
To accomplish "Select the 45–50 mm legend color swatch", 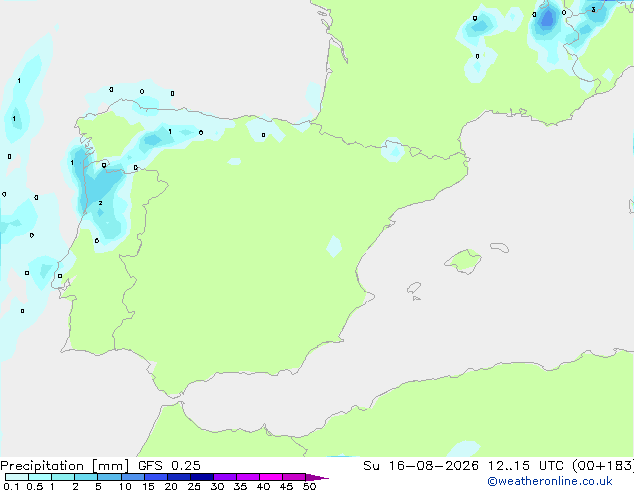I will point(294,477).
